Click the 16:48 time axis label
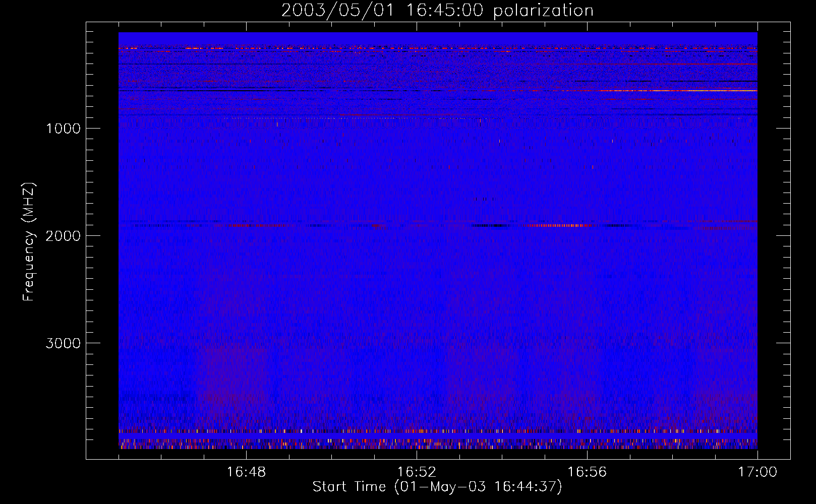816x504 pixels. pyautogui.click(x=246, y=472)
